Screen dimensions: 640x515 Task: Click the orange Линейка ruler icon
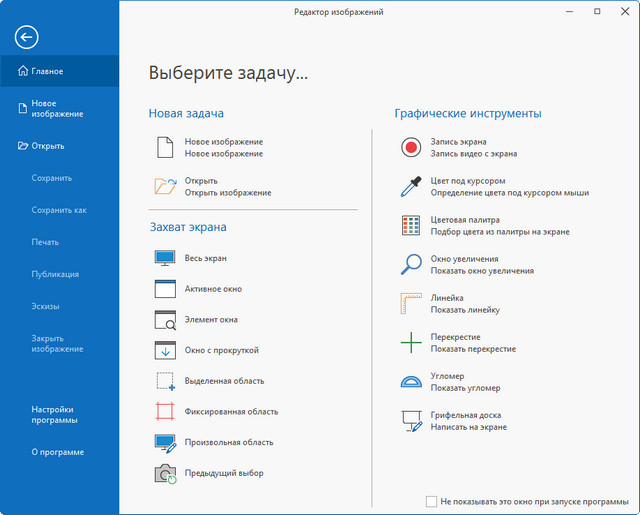coord(411,303)
